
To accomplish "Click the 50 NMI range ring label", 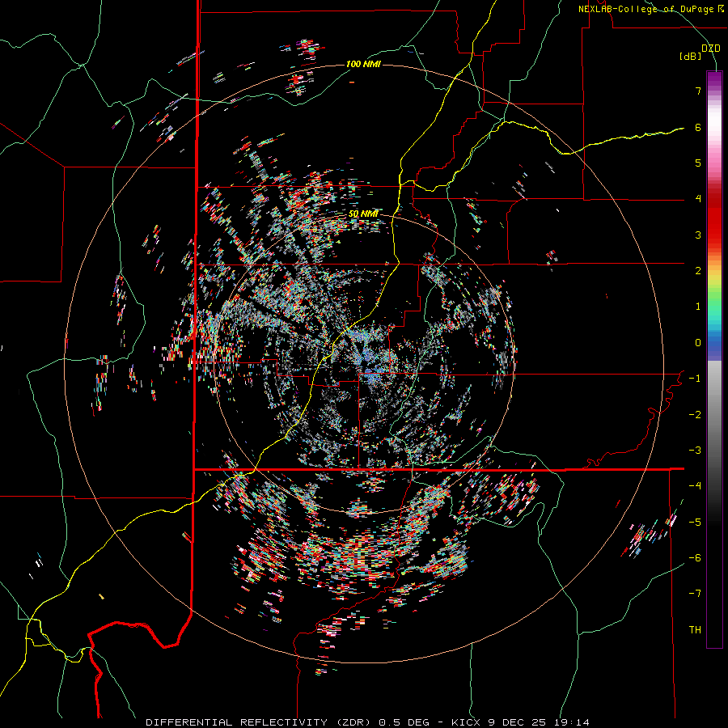I will coord(363,214).
